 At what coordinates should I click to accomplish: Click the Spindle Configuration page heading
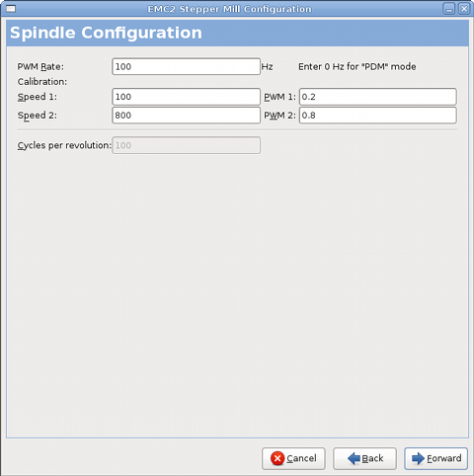click(106, 33)
